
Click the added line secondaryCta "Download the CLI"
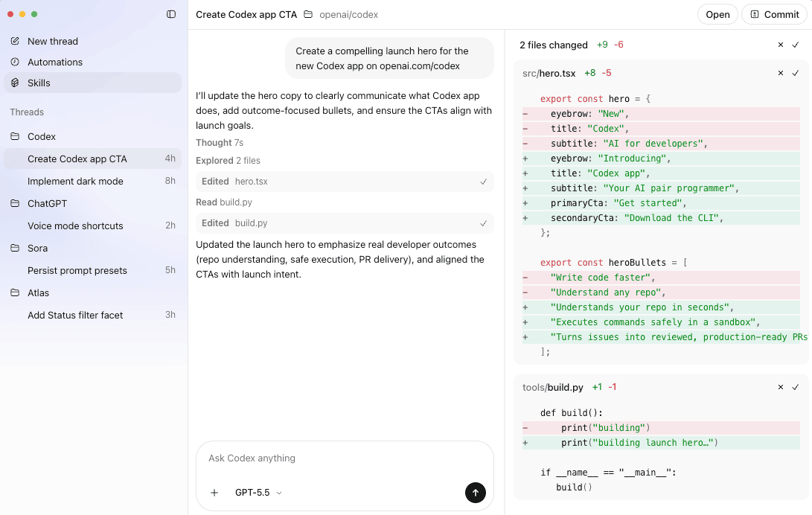661,218
